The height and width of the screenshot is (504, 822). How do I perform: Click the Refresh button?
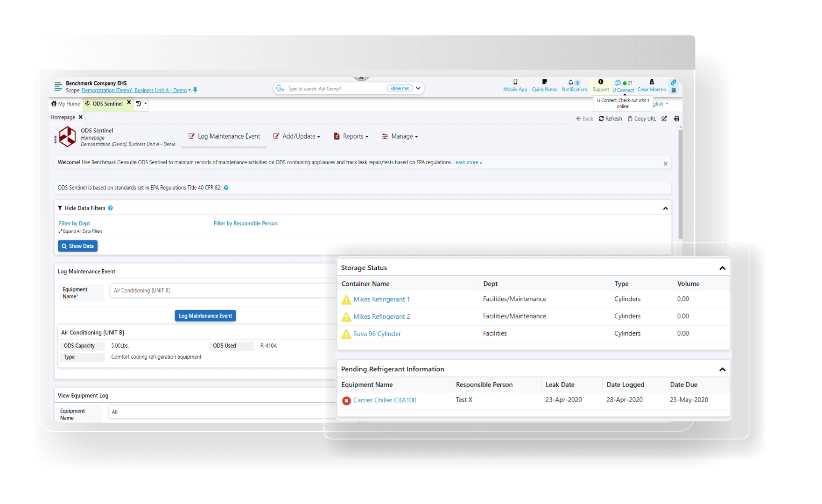[610, 119]
